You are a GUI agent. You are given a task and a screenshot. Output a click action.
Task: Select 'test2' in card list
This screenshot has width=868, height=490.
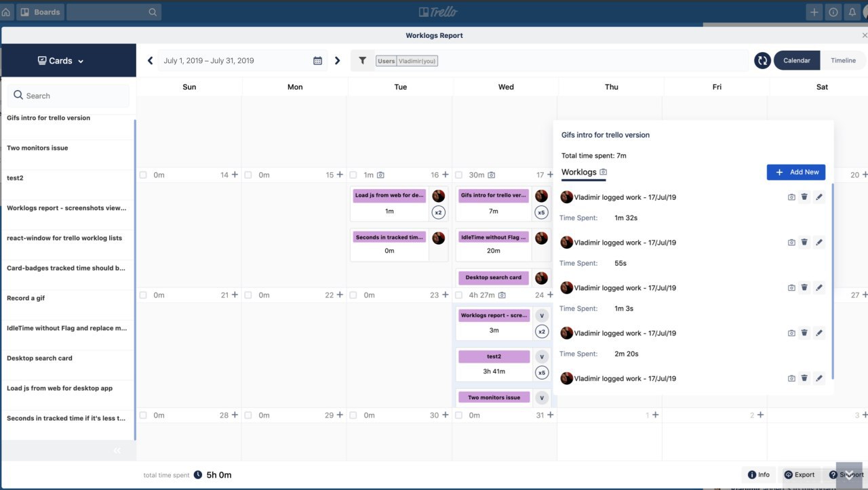16,178
